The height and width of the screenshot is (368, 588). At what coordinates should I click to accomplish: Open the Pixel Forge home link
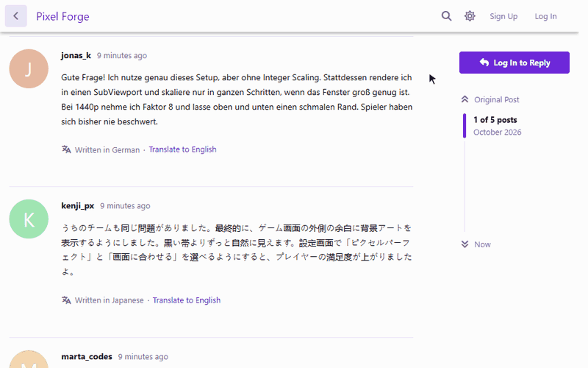pos(62,16)
